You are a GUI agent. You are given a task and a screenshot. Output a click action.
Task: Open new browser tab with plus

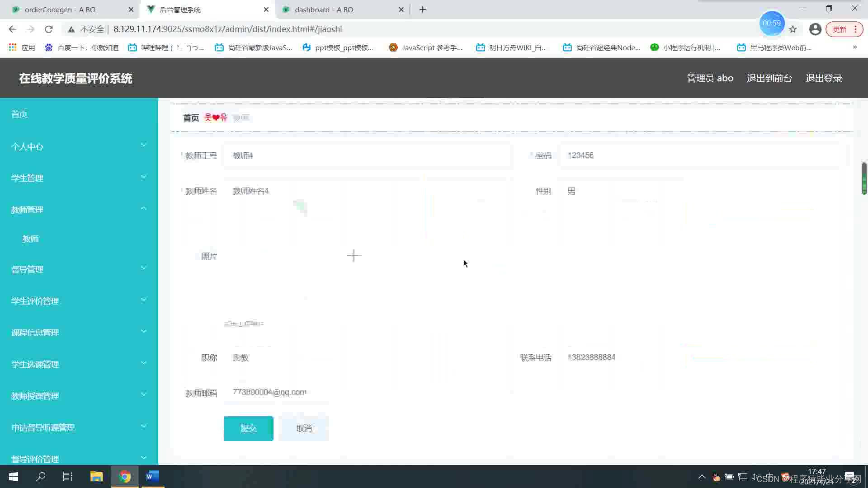[423, 9]
